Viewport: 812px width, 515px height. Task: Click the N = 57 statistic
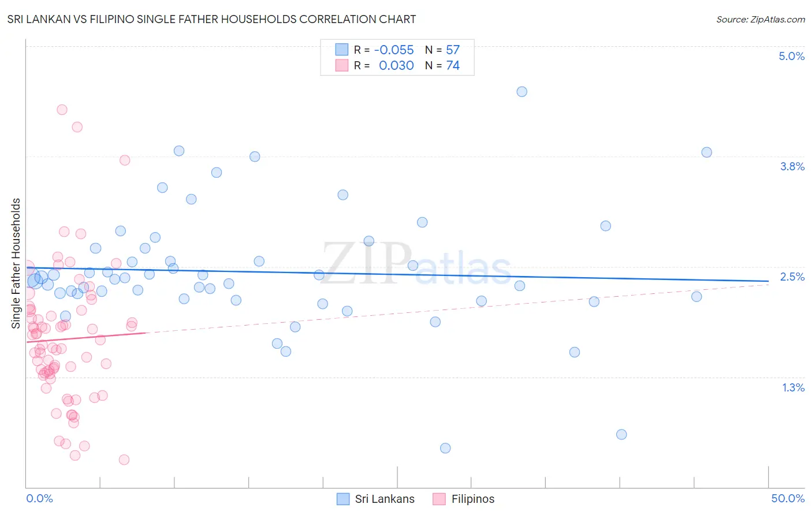[442, 50]
